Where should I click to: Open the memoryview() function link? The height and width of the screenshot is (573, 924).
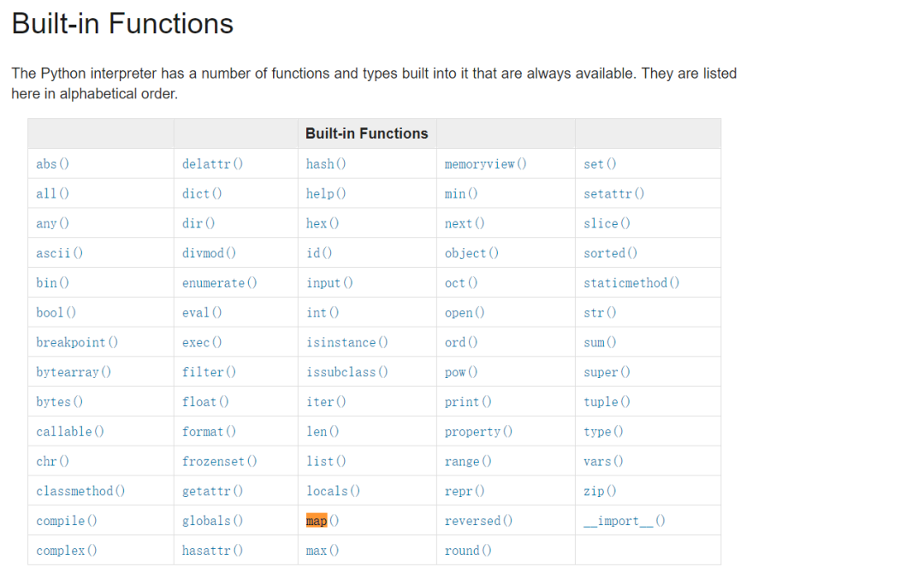tap(485, 163)
